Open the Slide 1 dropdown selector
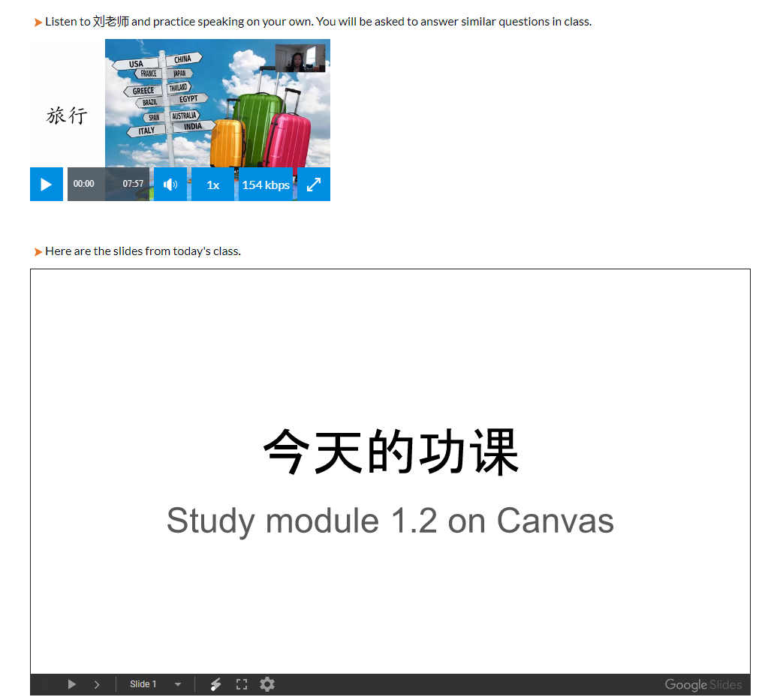The width and height of the screenshot is (774, 700). 155,684
